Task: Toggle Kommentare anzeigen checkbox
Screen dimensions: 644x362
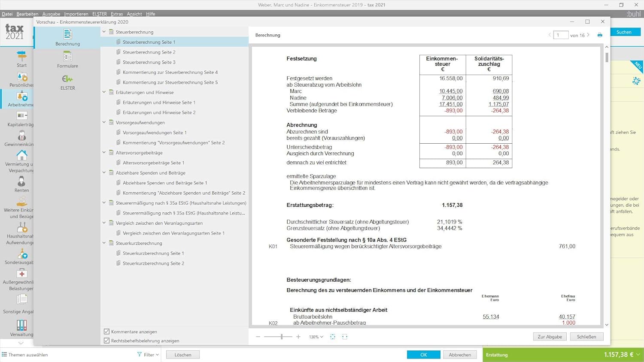Action: (x=107, y=332)
